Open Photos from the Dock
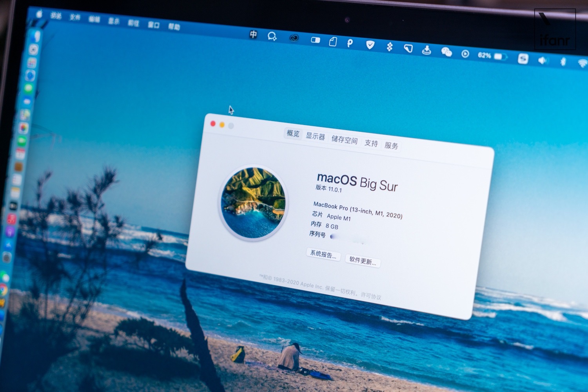 [24, 128]
